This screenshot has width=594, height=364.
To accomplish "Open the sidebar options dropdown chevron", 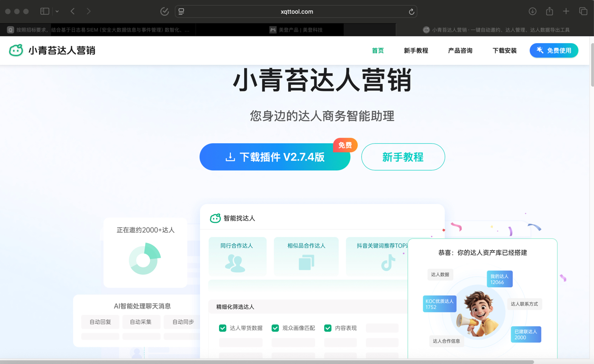I will point(57,11).
